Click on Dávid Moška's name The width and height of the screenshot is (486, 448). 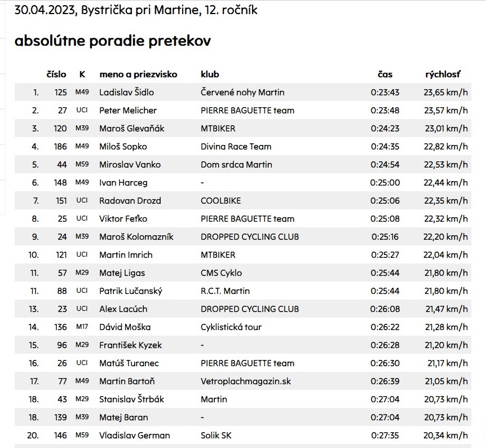(125, 327)
